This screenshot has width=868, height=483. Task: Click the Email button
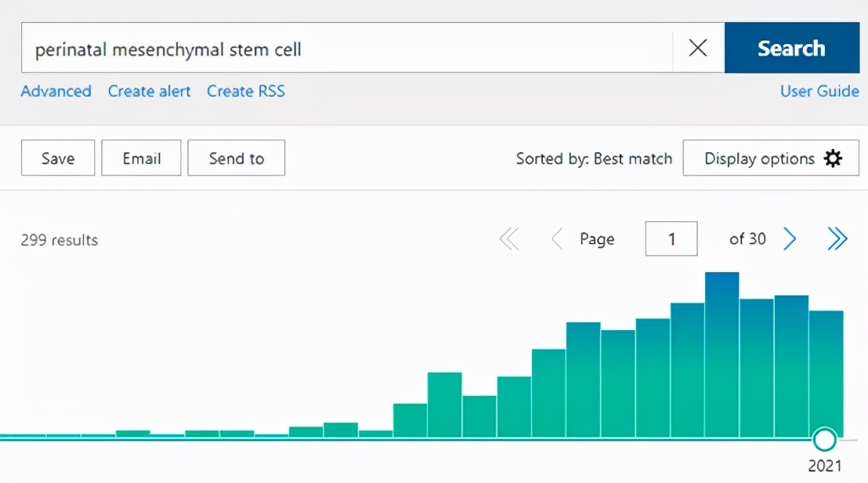pos(141,158)
